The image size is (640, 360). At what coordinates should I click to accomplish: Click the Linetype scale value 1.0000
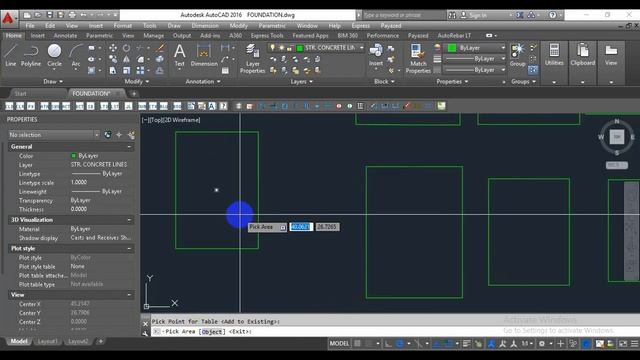(79, 182)
